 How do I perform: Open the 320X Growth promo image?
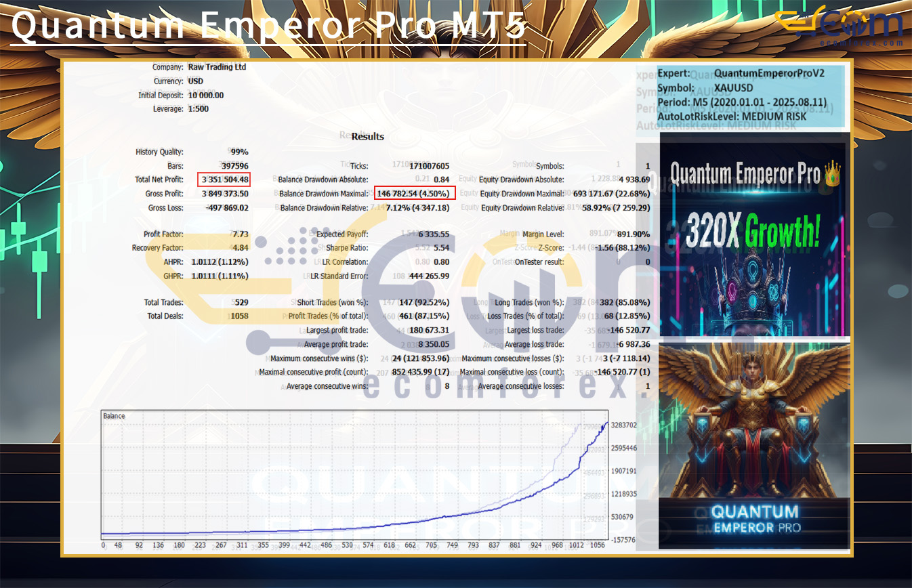(x=753, y=237)
